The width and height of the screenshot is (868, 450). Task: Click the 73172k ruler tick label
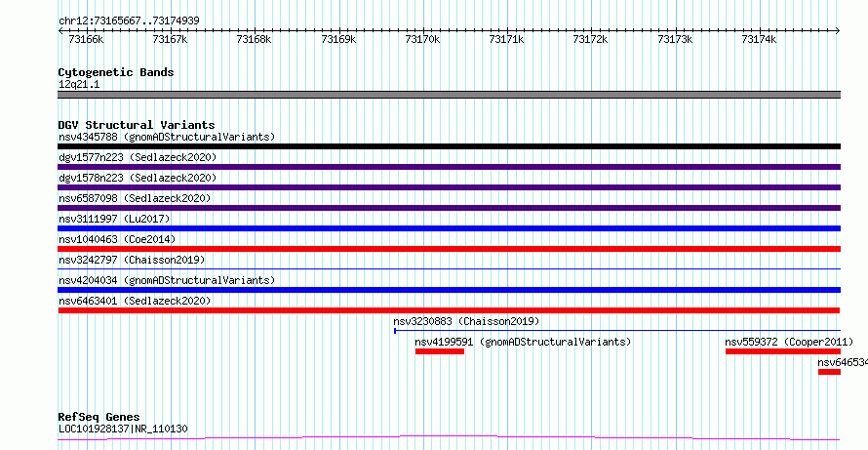(x=591, y=39)
